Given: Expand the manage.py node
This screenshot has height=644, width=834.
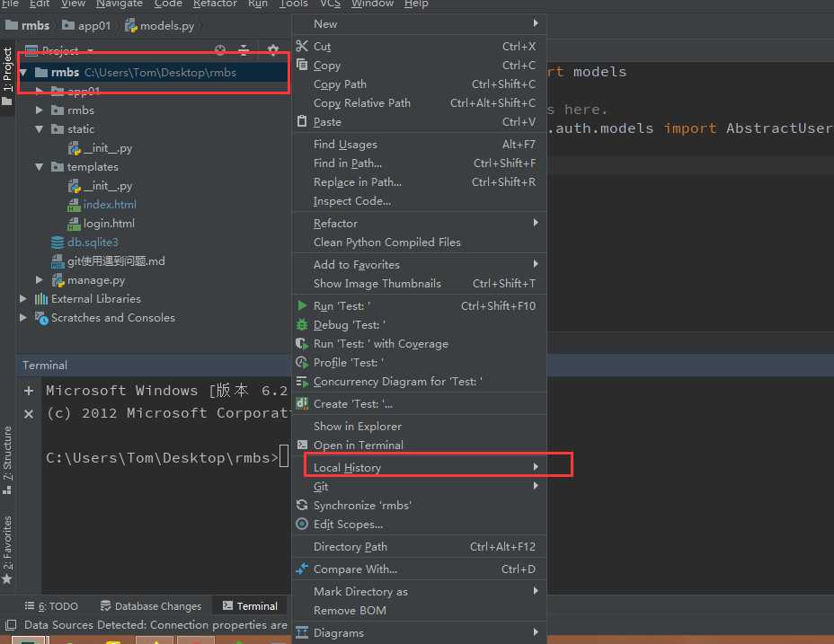Looking at the screenshot, I should click(x=40, y=279).
